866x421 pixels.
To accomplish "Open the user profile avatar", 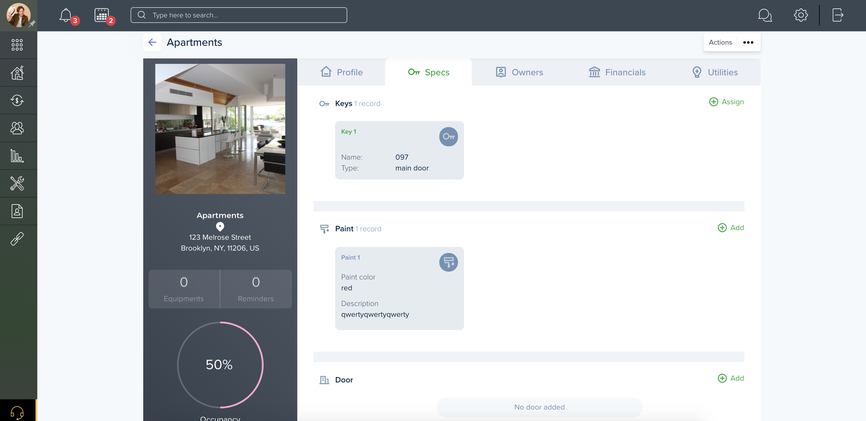I will pyautogui.click(x=18, y=15).
